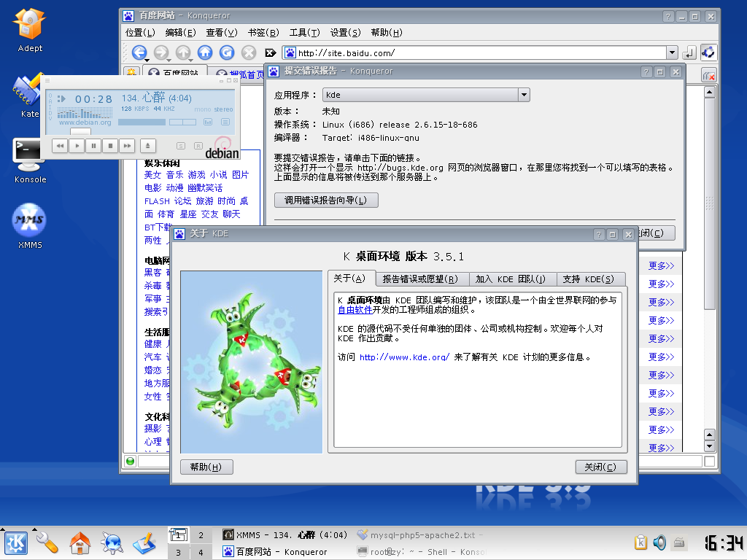Screen dimensions: 747x560
Task: Open the 位置(L) menu
Action: [x=140, y=32]
